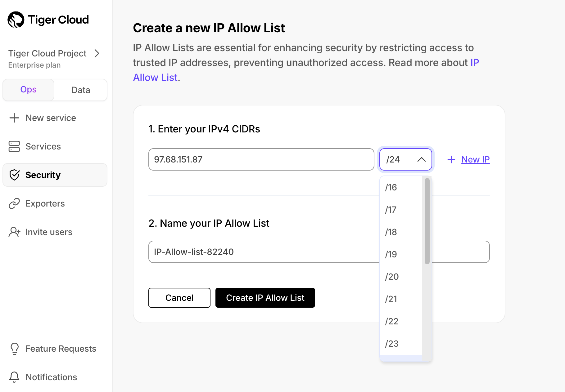Choose /19 in the prefix list
Image resolution: width=565 pixels, height=392 pixels.
click(401, 254)
